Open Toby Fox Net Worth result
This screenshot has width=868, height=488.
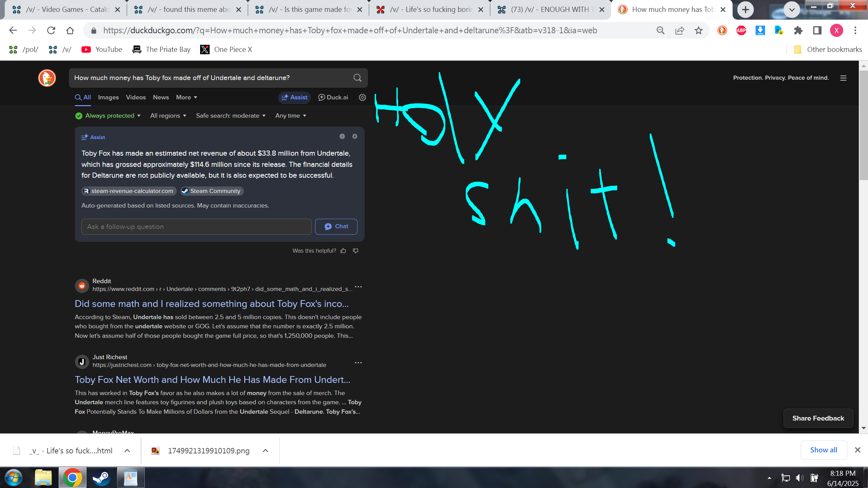(212, 379)
